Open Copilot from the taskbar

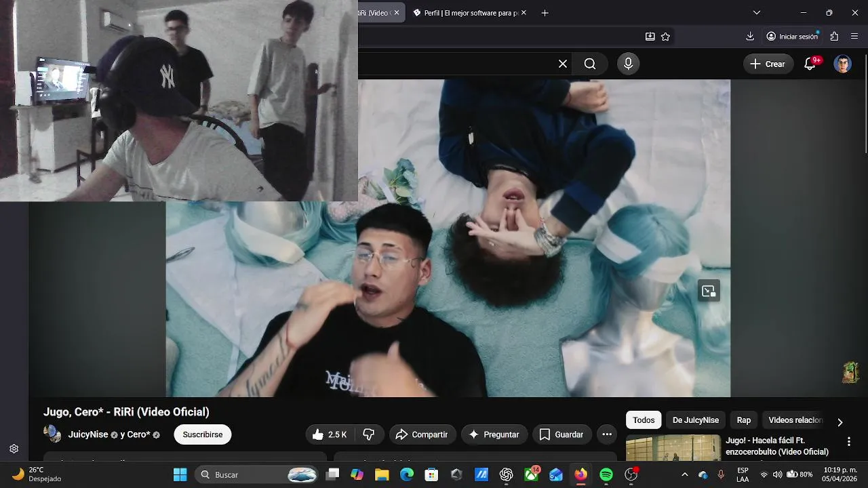[x=357, y=474]
